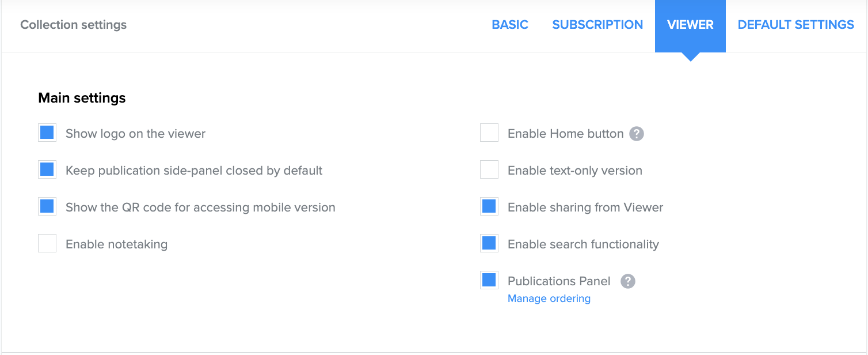Disable the search functionality checkbox
868x355 pixels.
tap(489, 244)
